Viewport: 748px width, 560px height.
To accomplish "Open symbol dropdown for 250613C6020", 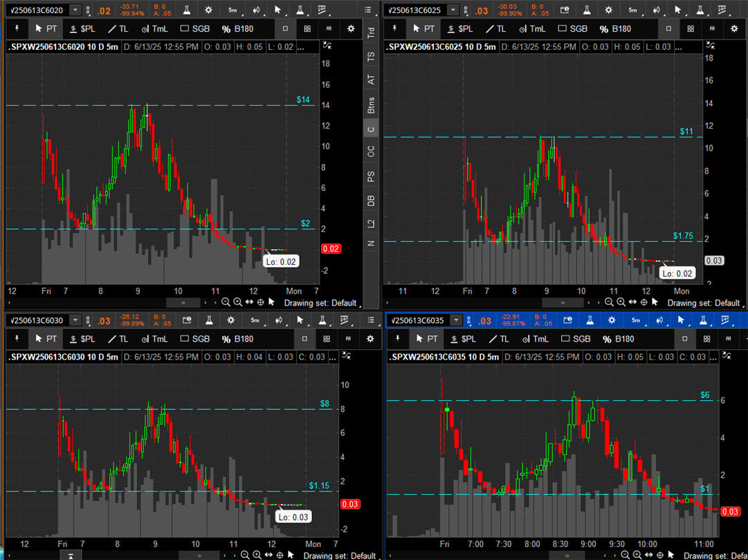I will tap(75, 10).
